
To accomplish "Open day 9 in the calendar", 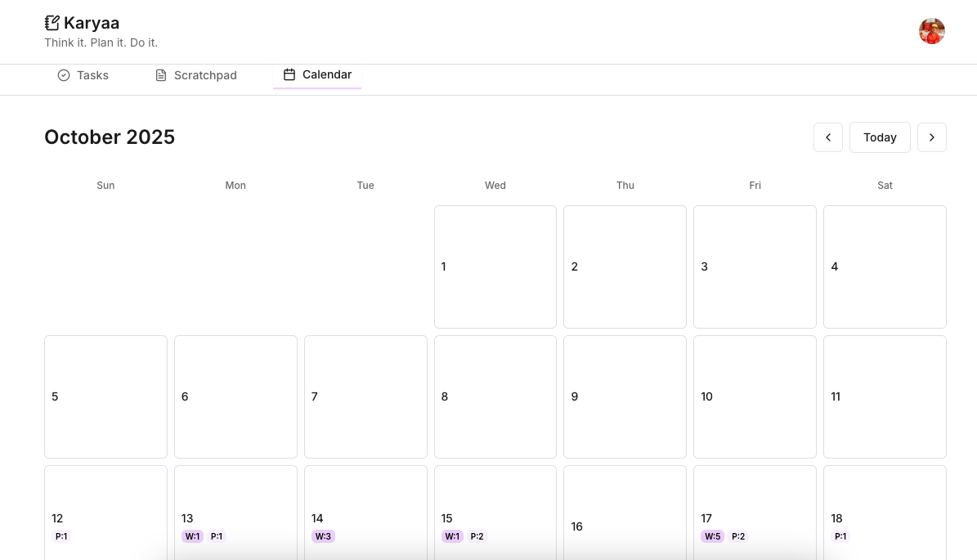I will [625, 396].
